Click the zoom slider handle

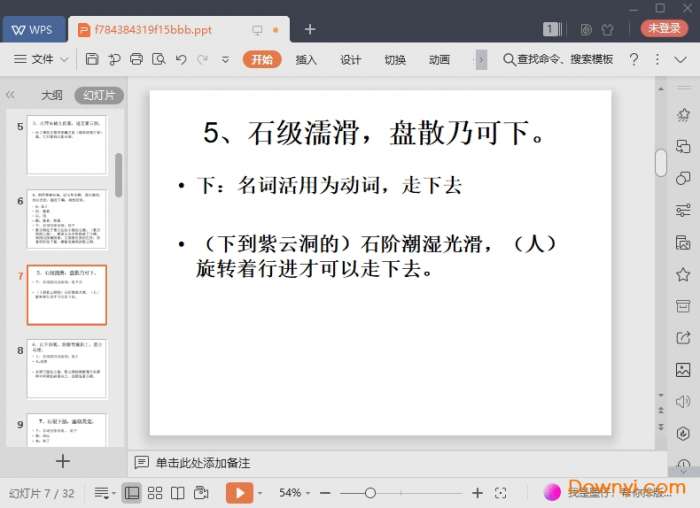(370, 493)
